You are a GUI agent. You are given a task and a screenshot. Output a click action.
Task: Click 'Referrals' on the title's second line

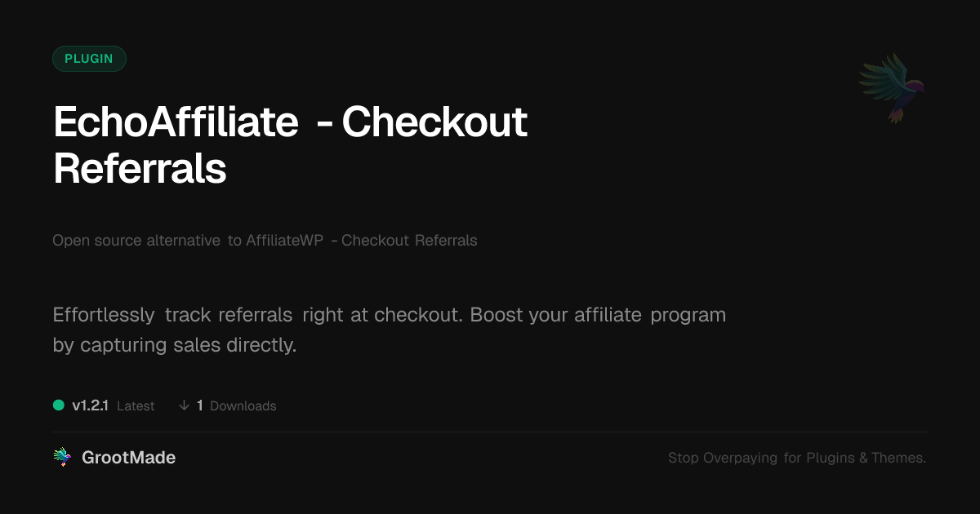(140, 169)
